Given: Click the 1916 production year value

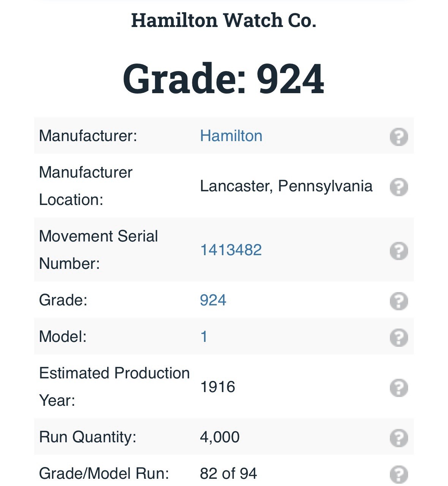Looking at the screenshot, I should (x=217, y=387).
